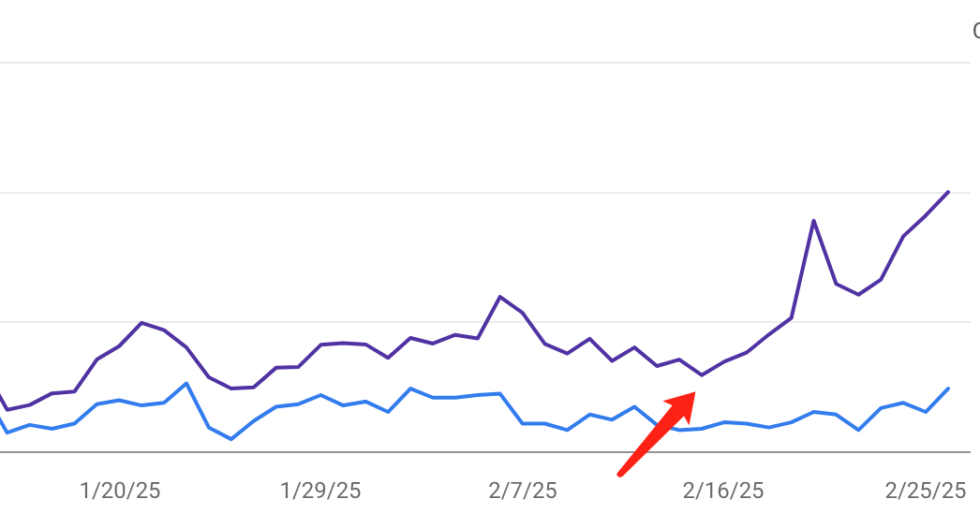Click the horizontal x-axis baseline

click(x=468, y=452)
